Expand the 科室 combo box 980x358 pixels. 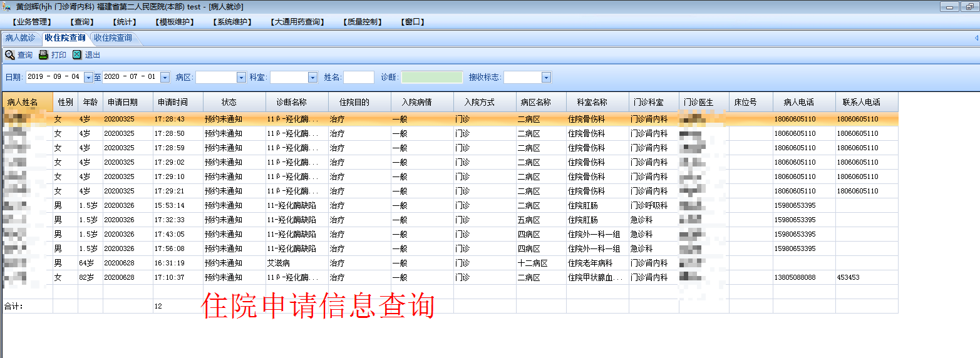click(313, 77)
